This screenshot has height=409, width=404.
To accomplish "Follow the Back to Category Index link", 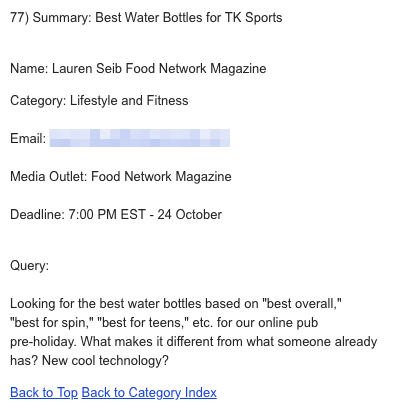I will 149,393.
